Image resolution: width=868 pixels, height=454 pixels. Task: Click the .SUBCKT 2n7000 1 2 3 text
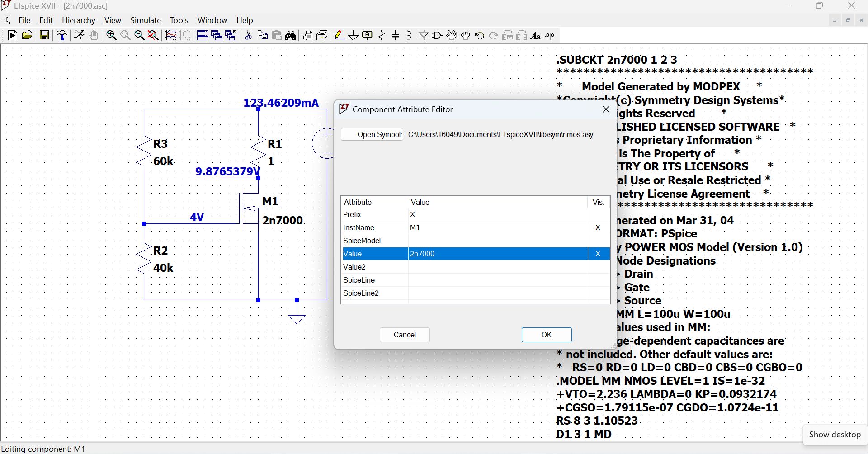click(x=617, y=60)
